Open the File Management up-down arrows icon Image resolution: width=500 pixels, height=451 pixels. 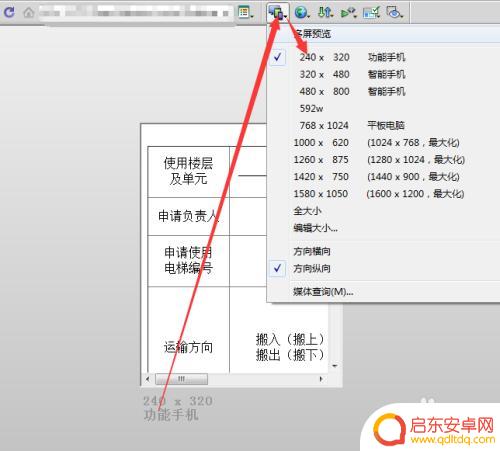click(325, 13)
